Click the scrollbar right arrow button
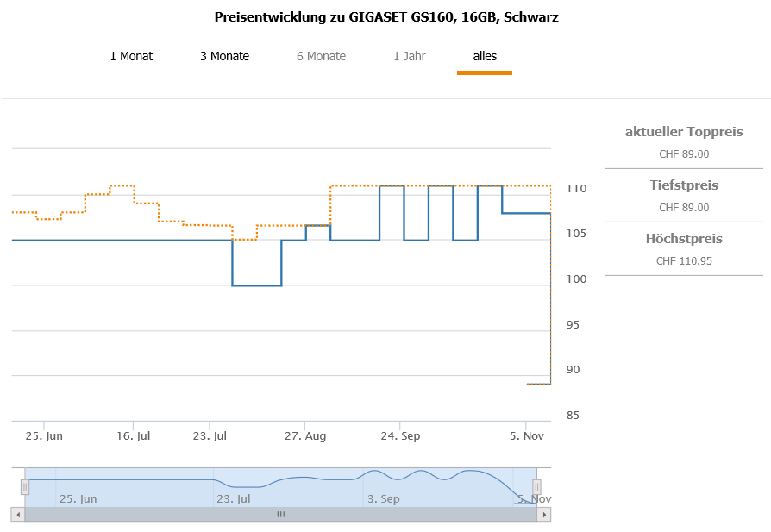This screenshot has width=771, height=532. tap(544, 515)
